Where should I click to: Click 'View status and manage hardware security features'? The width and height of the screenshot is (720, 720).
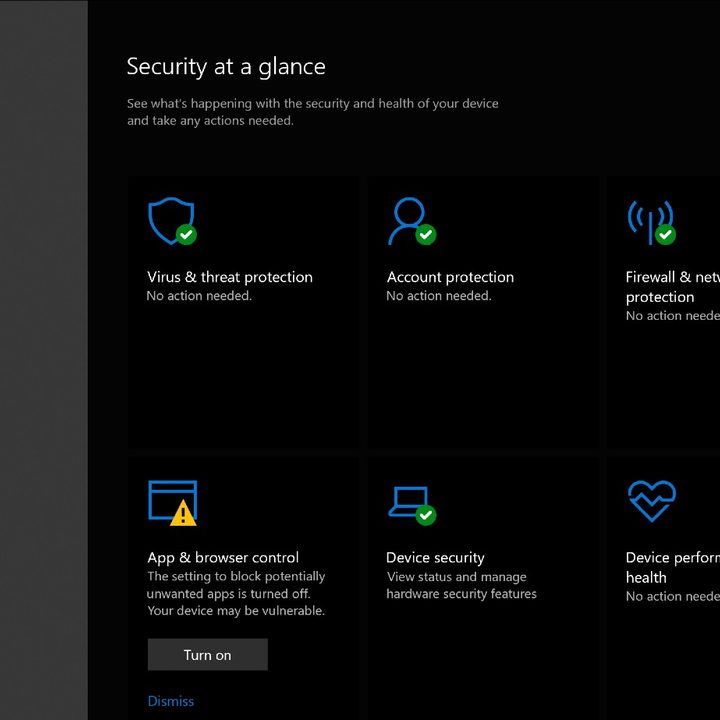point(461,585)
